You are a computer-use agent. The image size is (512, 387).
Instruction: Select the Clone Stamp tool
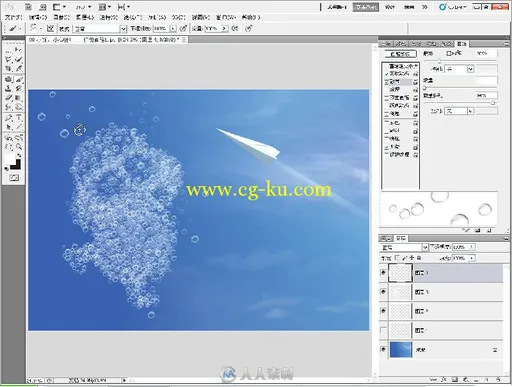tap(8, 89)
